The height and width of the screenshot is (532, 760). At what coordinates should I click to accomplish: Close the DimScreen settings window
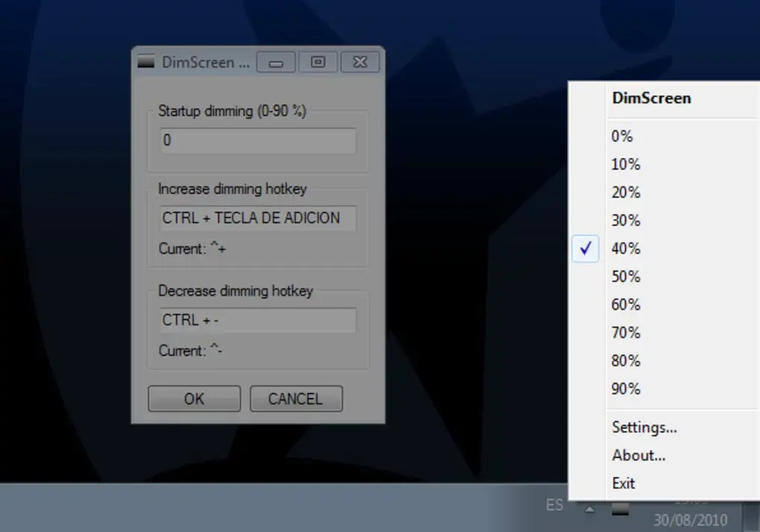click(x=360, y=62)
